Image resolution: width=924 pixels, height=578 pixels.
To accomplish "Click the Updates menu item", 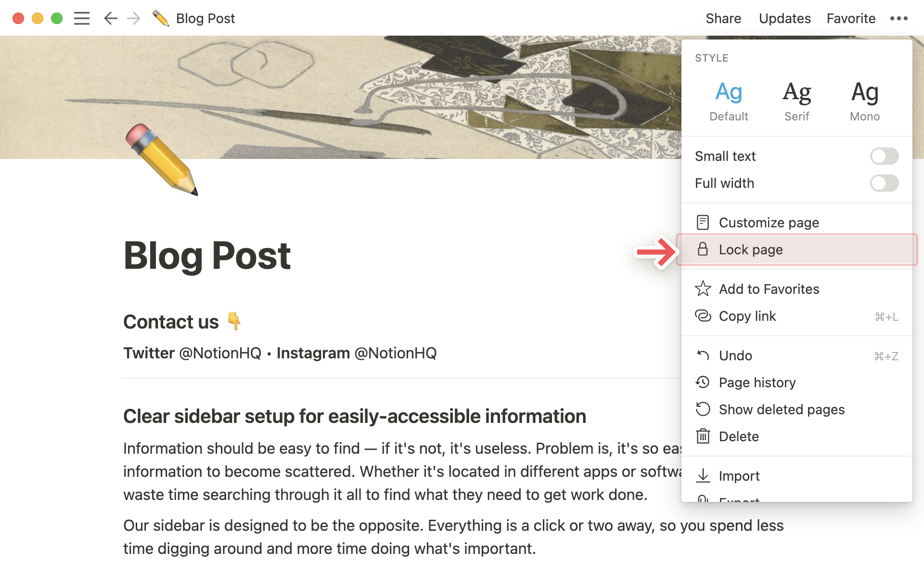I will (784, 18).
